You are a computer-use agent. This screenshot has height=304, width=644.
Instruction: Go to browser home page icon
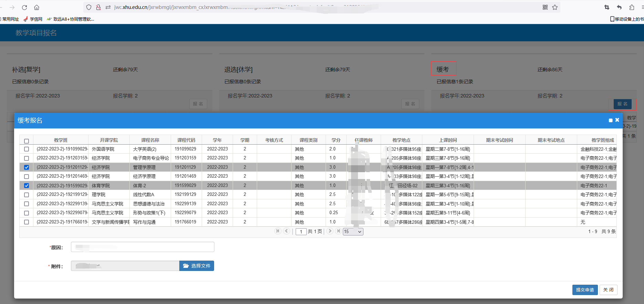(36, 7)
